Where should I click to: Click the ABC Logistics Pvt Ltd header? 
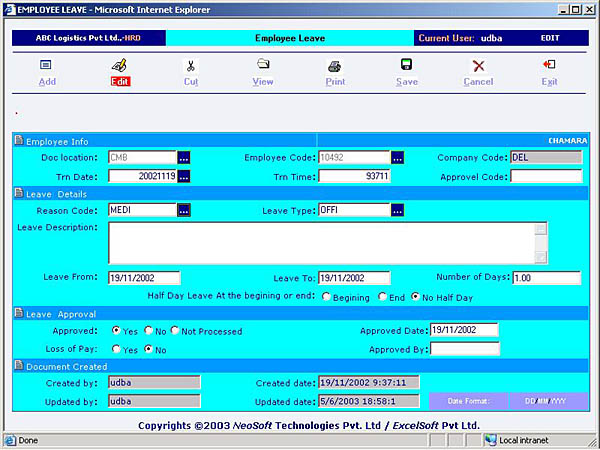(88, 38)
